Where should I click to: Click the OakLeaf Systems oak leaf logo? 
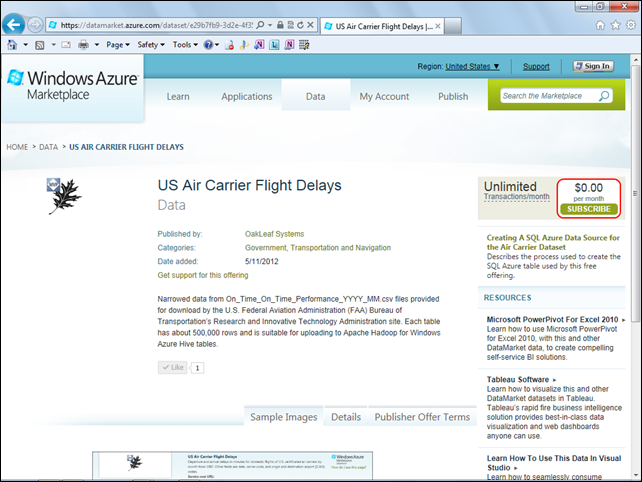click(65, 196)
